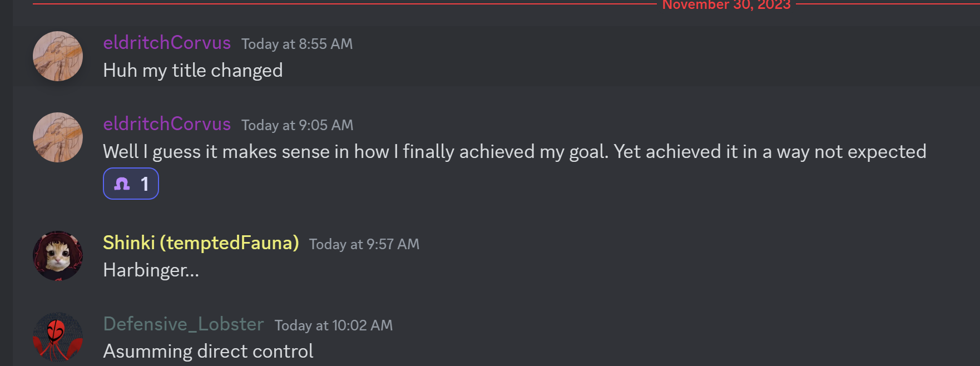The height and width of the screenshot is (366, 980).
Task: Select the "Asumming direct control" message
Action: 208,352
